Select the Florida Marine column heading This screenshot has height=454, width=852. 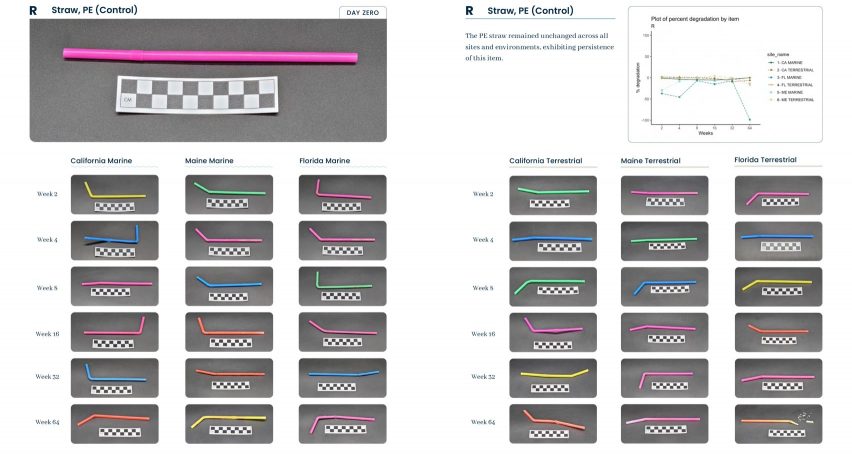pyautogui.click(x=324, y=161)
